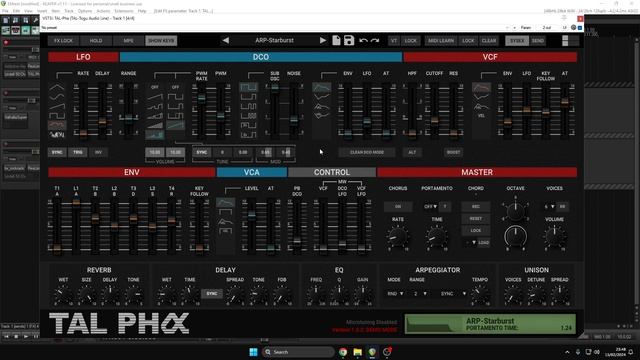Turn the chorus ON button
Viewport: 640px width, 360px height.
coord(398,207)
